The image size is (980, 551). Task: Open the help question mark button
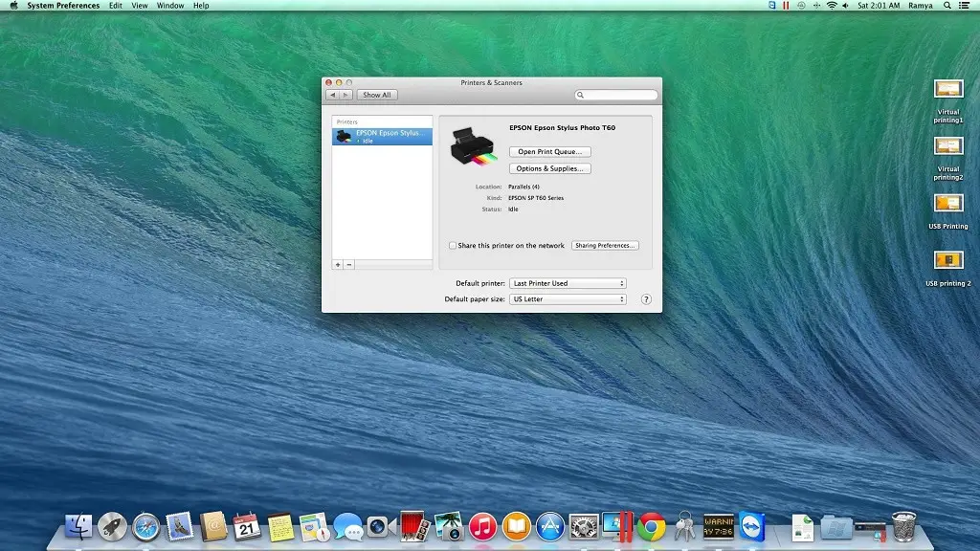click(646, 299)
